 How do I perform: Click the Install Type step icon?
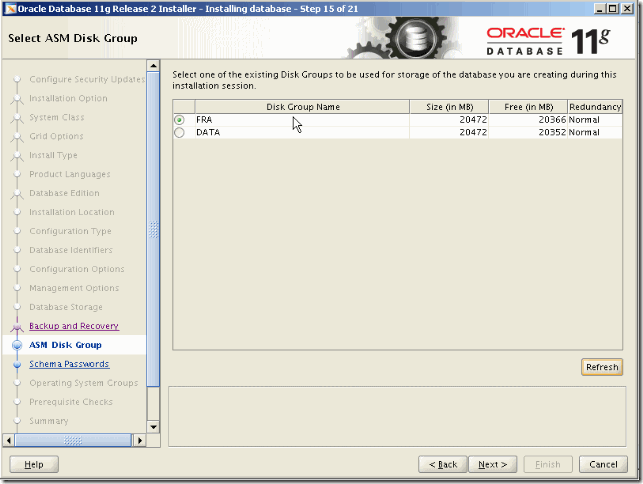[17, 155]
